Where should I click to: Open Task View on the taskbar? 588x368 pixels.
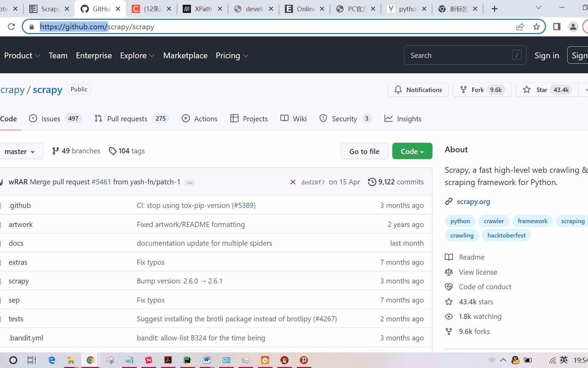[x=32, y=360]
